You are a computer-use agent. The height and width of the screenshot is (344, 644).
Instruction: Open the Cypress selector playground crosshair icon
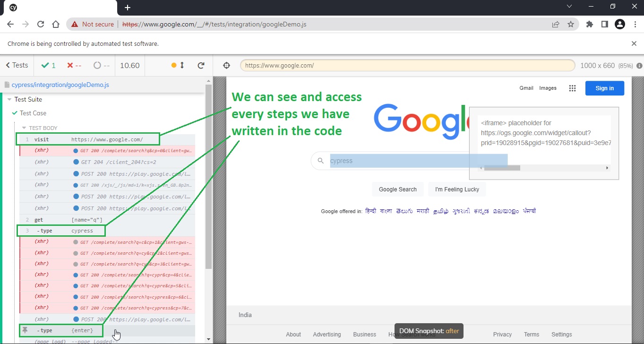(x=226, y=65)
